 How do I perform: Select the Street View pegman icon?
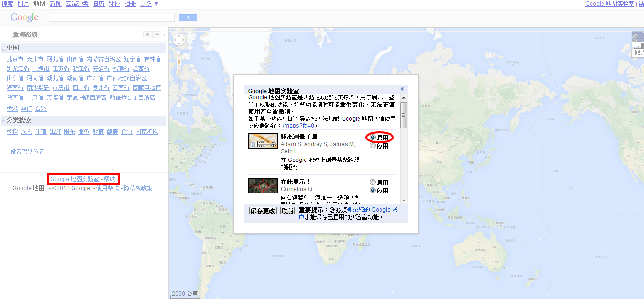coord(179,62)
